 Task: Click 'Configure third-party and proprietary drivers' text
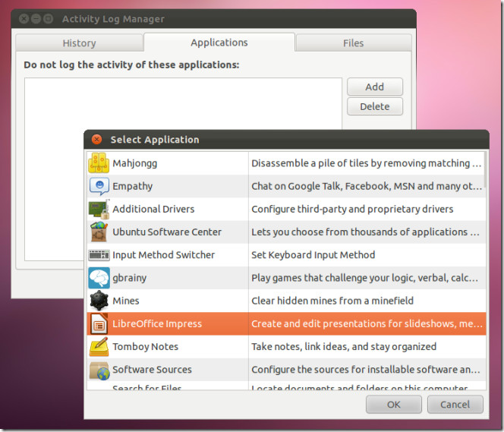(352, 209)
